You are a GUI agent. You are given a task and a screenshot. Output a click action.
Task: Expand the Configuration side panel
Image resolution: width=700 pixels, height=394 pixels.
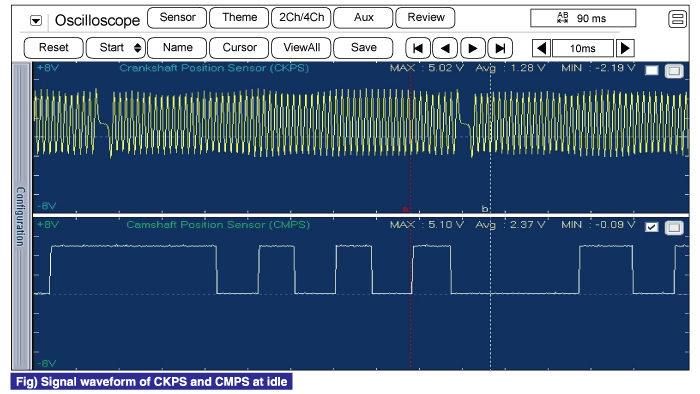point(21,216)
